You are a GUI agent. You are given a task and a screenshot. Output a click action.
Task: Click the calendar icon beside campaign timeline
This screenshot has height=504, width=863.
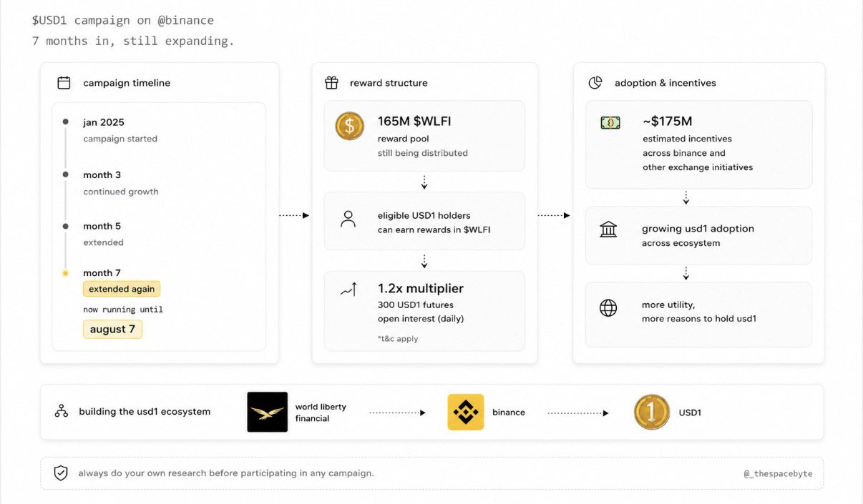click(x=64, y=83)
